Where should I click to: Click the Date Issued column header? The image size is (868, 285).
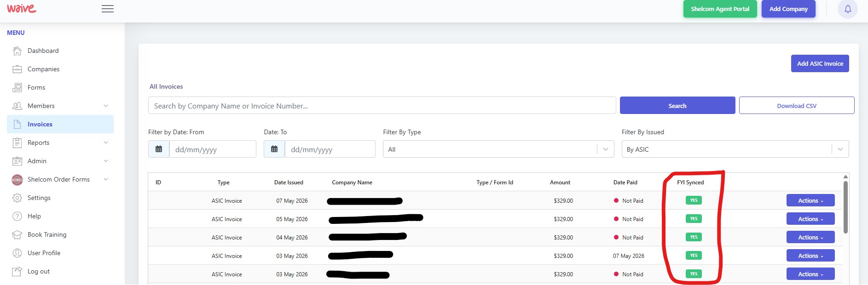click(x=289, y=182)
